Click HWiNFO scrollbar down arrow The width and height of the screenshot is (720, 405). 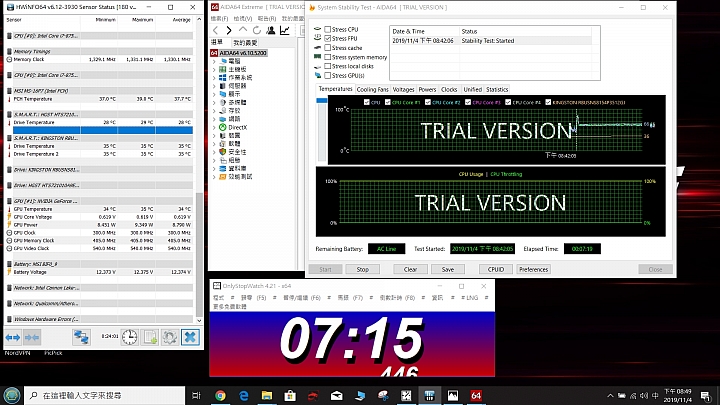click(x=199, y=321)
